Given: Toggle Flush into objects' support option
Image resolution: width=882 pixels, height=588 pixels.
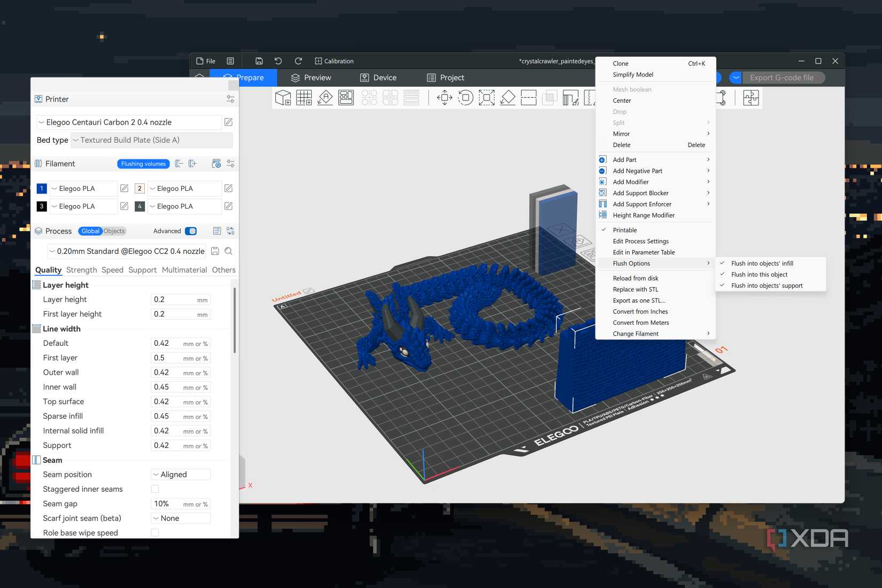Looking at the screenshot, I should coord(770,285).
